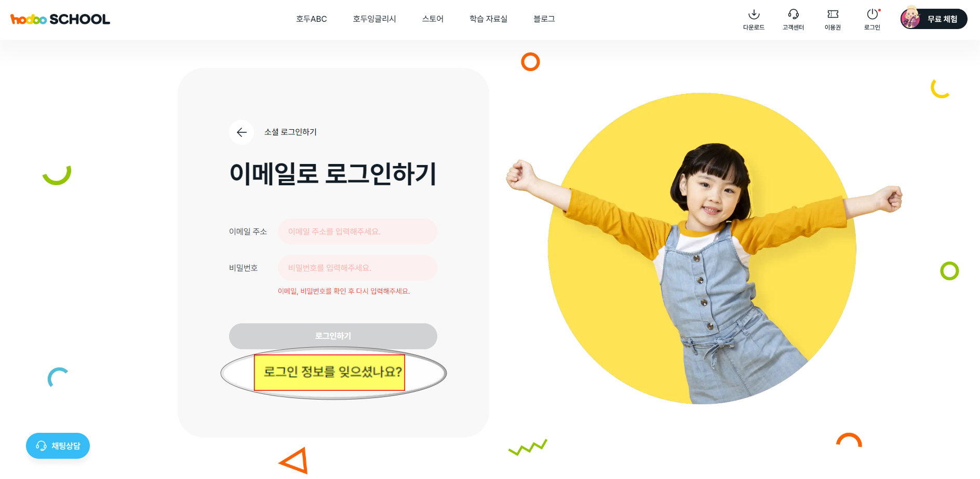Screen dimensions: 980x479
Task: Click the gray 로그인하기 button
Action: [333, 336]
